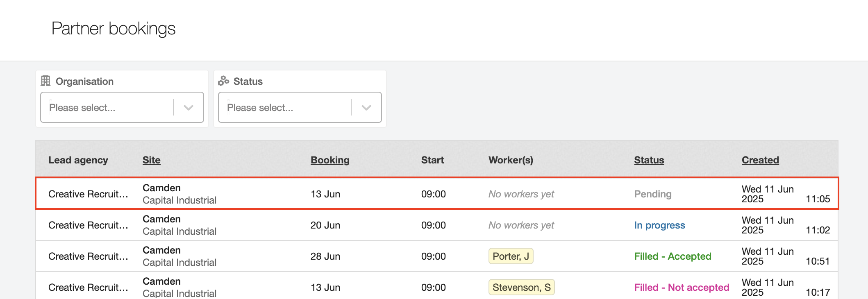This screenshot has width=868, height=299.
Task: Click the 'Filled - Not accepted' status
Action: coord(682,288)
